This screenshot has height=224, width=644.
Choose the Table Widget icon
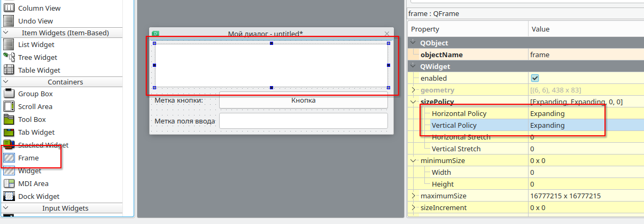tap(9, 70)
